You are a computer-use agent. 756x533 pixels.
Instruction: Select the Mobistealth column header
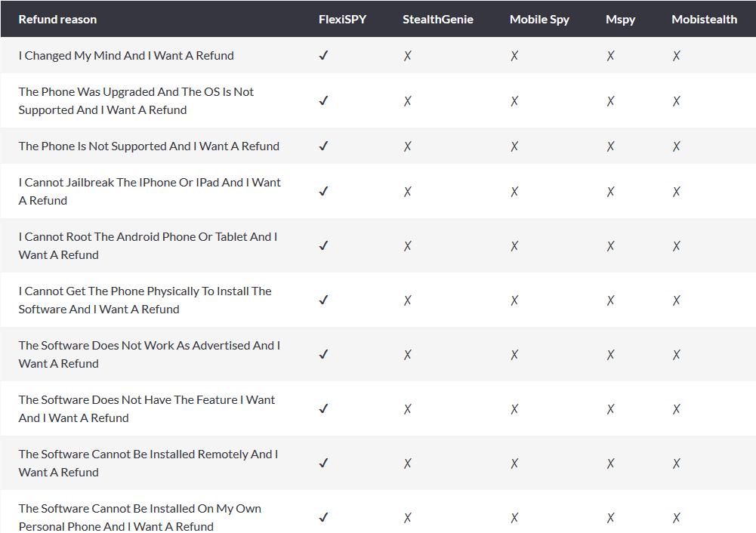point(705,20)
